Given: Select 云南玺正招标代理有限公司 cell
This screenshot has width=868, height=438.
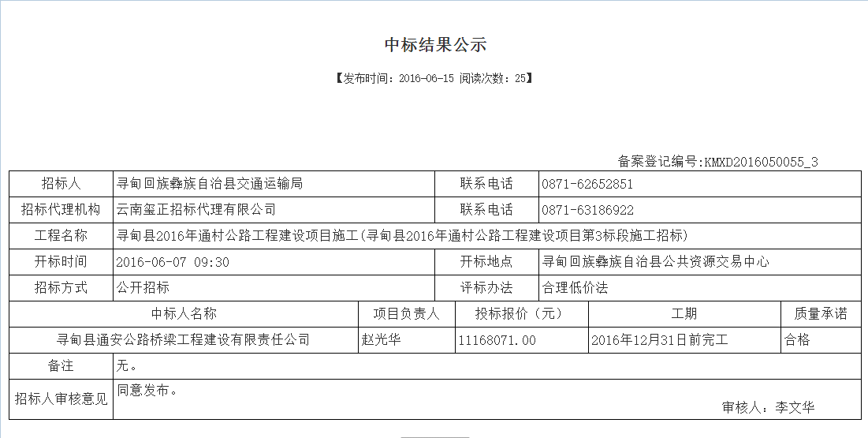Looking at the screenshot, I should click(x=274, y=210).
